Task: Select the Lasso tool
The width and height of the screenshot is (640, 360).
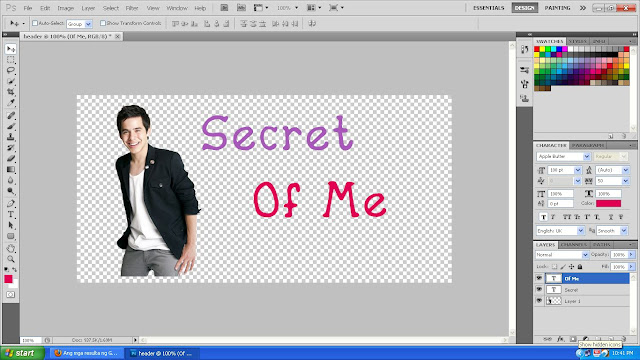Action: pos(11,70)
